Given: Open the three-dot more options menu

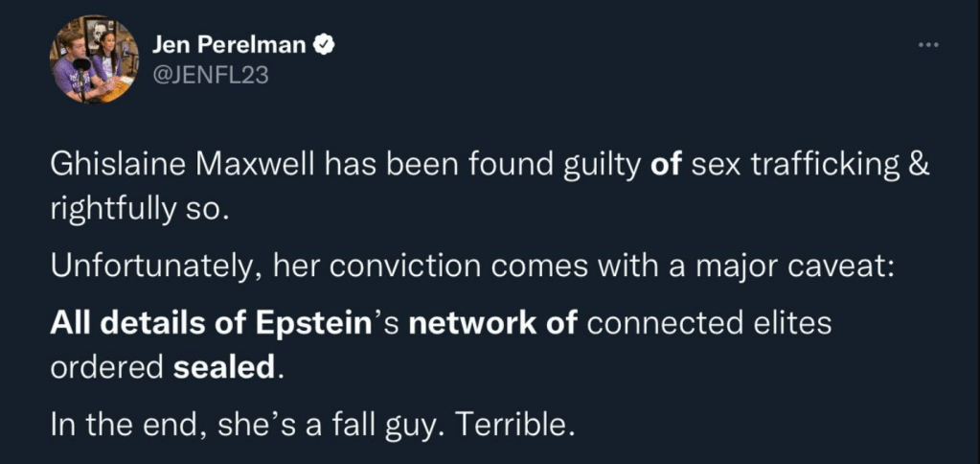Looking at the screenshot, I should click(x=927, y=44).
